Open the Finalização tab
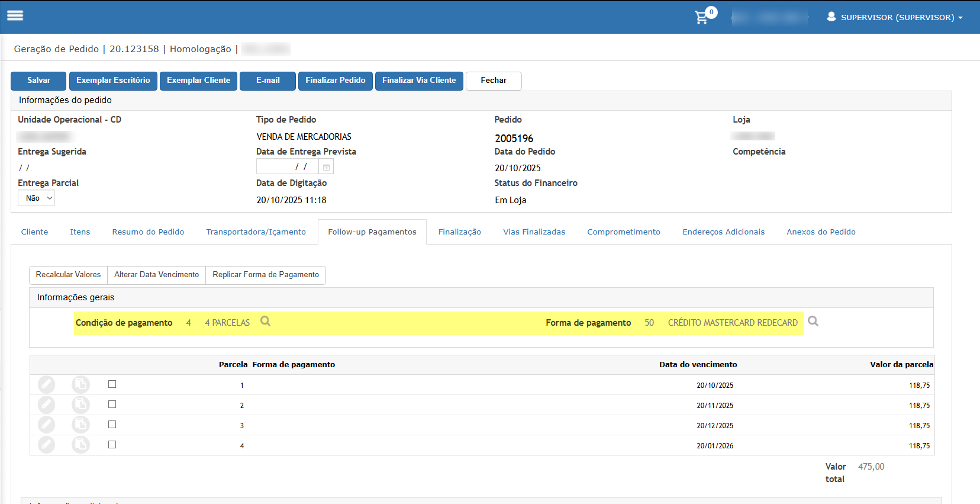The width and height of the screenshot is (980, 504). (459, 232)
